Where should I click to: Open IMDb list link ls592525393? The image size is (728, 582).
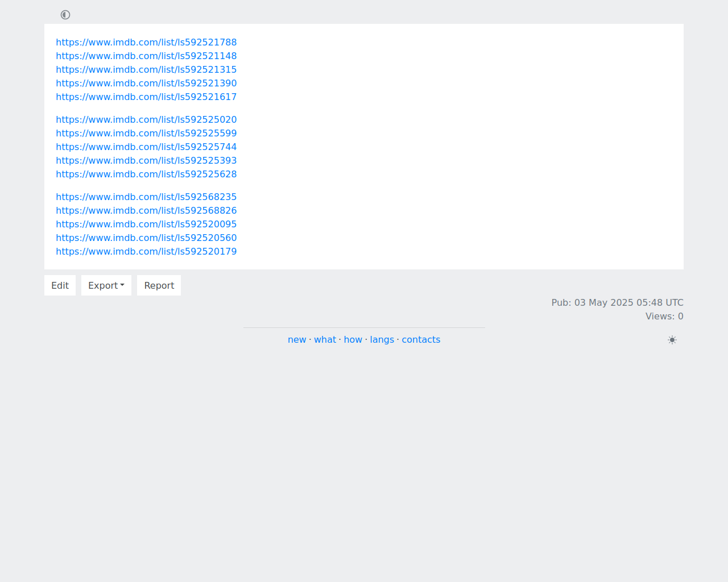pyautogui.click(x=146, y=160)
